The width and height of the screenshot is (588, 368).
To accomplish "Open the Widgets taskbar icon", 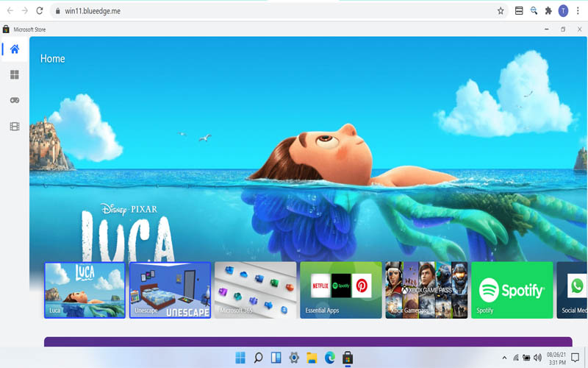I will (x=276, y=358).
